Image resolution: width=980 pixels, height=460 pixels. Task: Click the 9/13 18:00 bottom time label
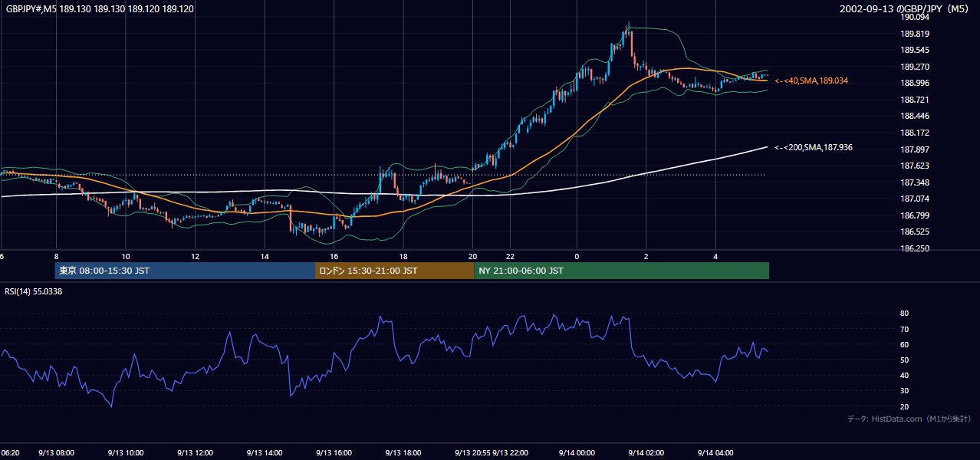click(x=403, y=453)
